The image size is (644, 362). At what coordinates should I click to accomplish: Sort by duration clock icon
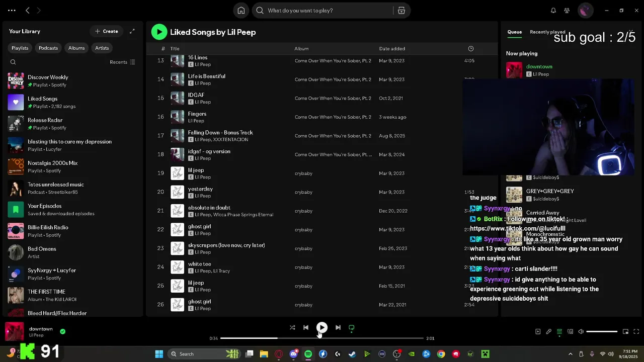coord(470,49)
